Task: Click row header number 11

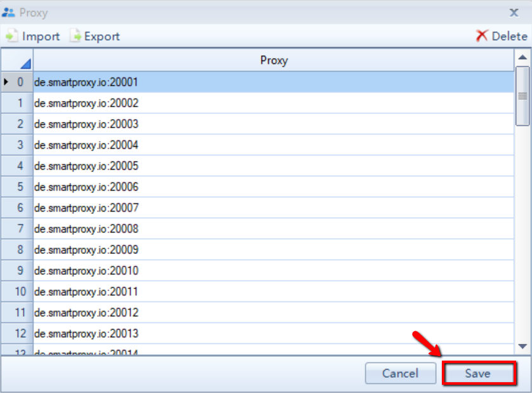Action: point(17,312)
